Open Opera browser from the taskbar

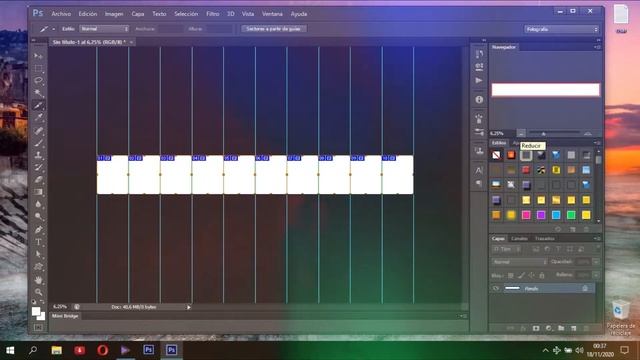(102, 350)
